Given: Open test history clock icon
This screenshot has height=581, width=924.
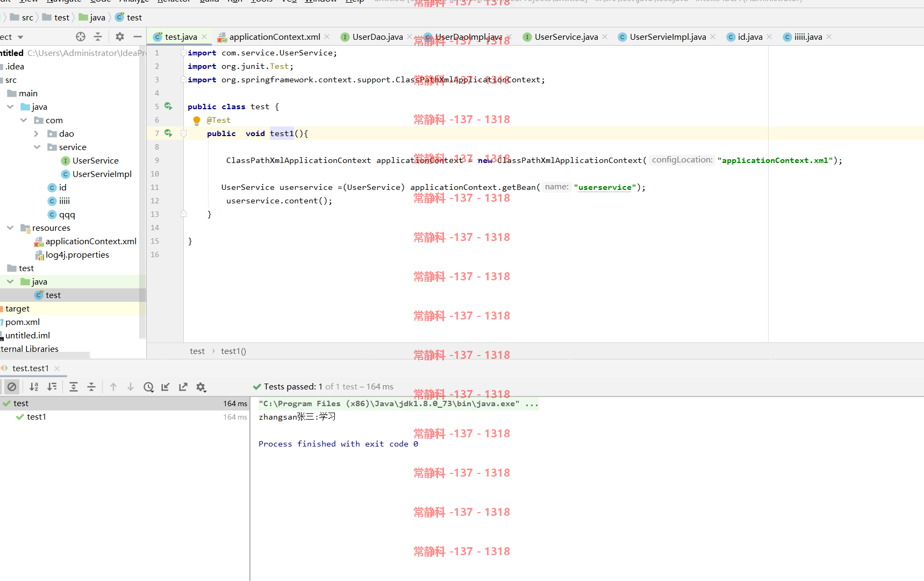Looking at the screenshot, I should 149,387.
